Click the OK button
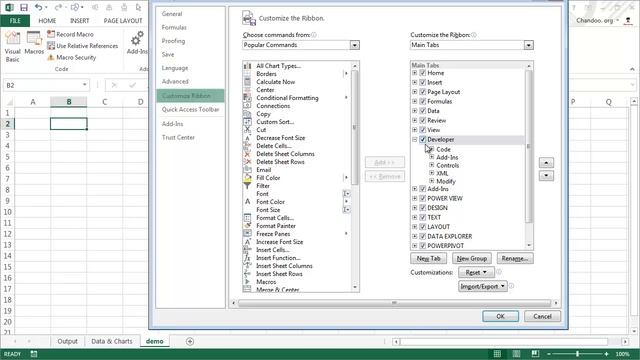 pyautogui.click(x=500, y=316)
